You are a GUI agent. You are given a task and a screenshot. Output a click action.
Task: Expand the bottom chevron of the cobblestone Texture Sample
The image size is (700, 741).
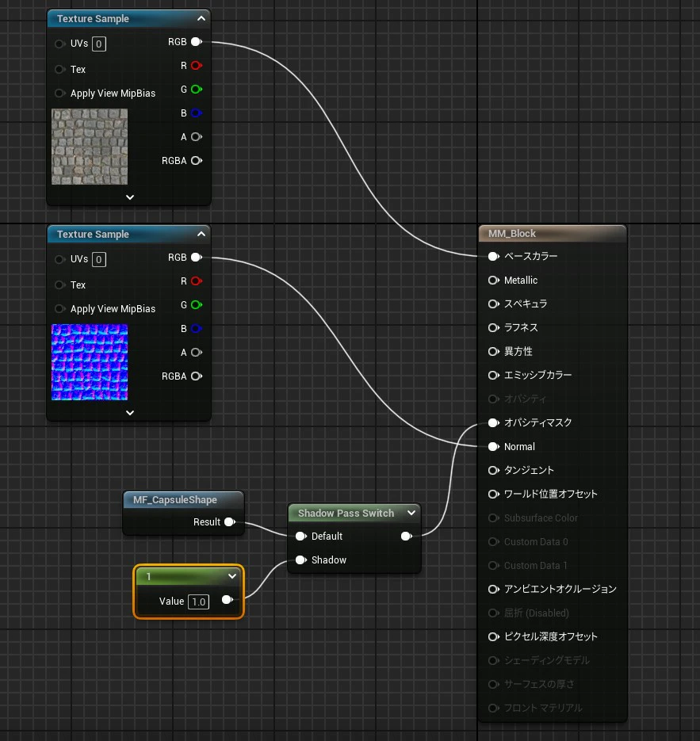tap(130, 197)
